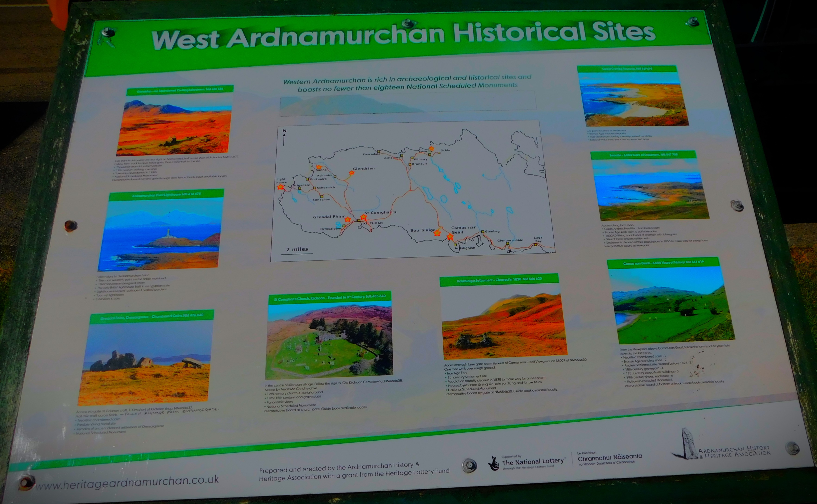The width and height of the screenshot is (817, 504).
Task: Click the Sanna star marker on map
Action: click(319, 167)
